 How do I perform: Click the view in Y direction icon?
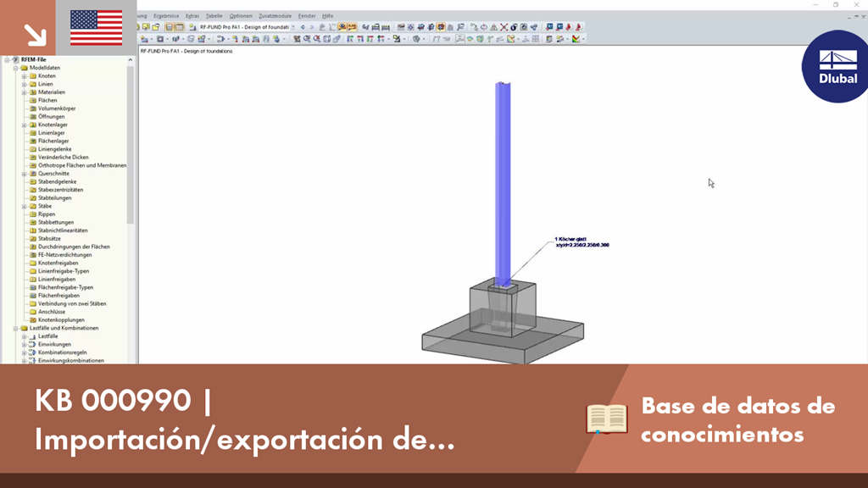[x=359, y=39]
